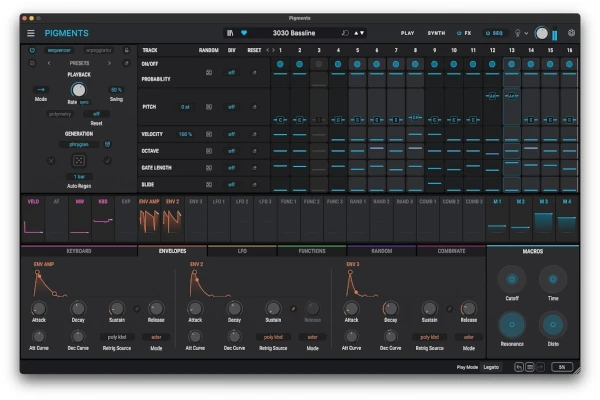Open Play Mode Legato dropdown
This screenshot has height=400, width=600.
(491, 367)
